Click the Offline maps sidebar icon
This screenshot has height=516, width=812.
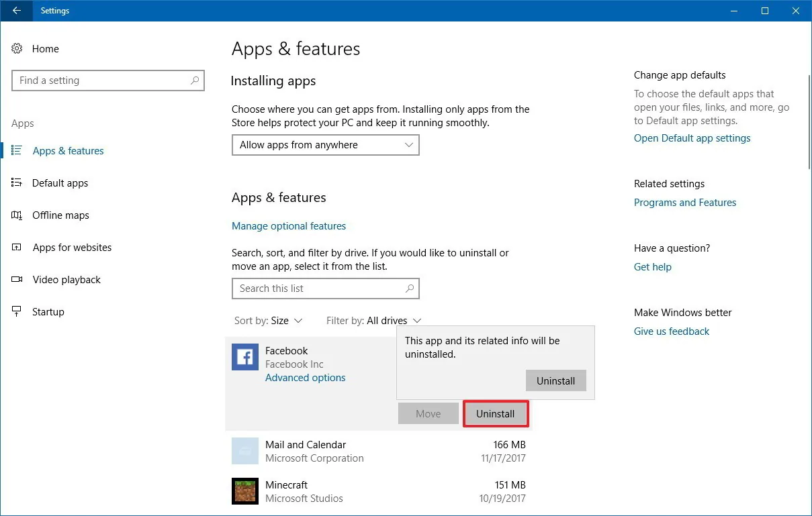click(x=17, y=215)
